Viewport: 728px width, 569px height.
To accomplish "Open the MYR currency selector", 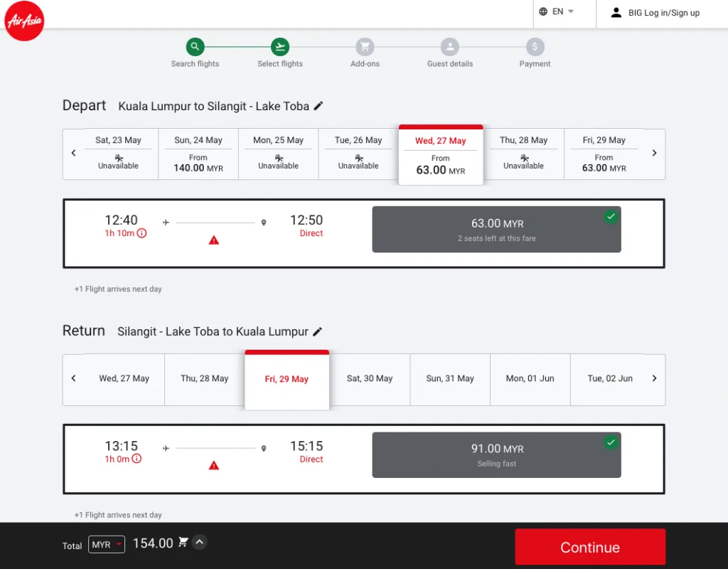I will point(107,545).
